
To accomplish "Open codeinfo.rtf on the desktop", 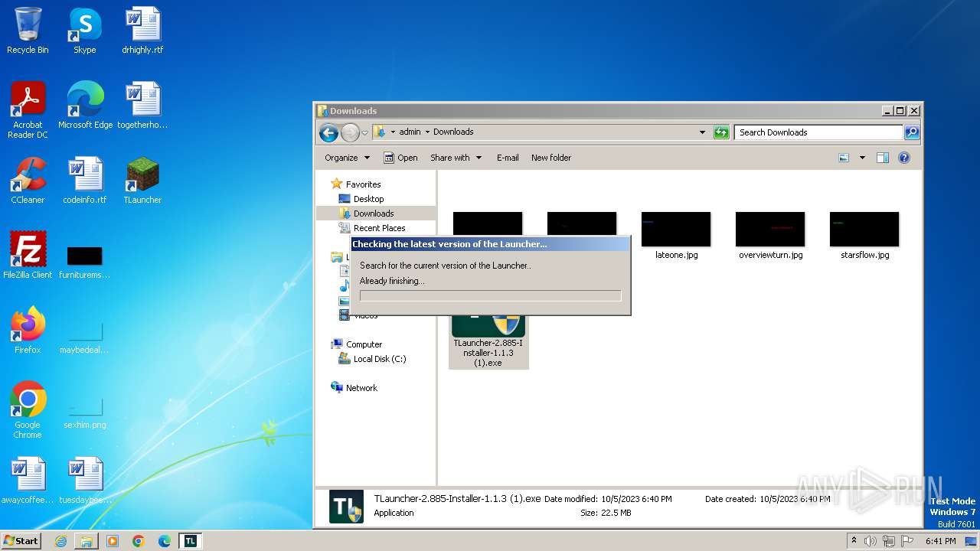I will 85,181.
